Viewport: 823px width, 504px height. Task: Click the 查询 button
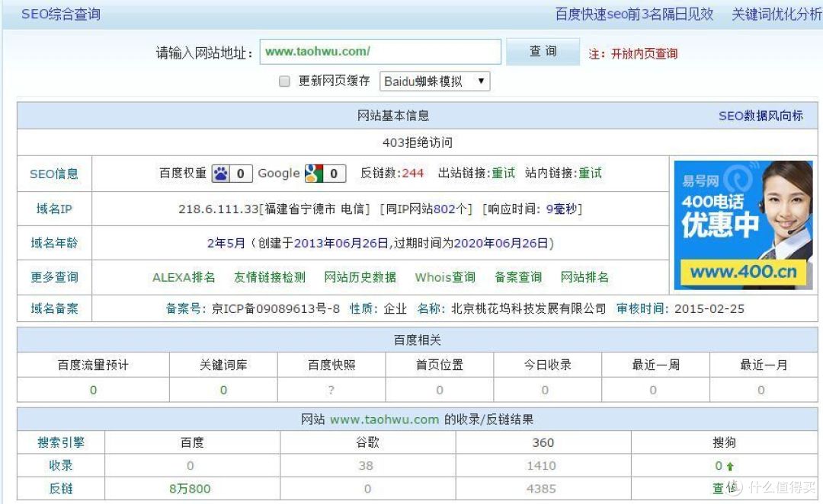(x=543, y=52)
